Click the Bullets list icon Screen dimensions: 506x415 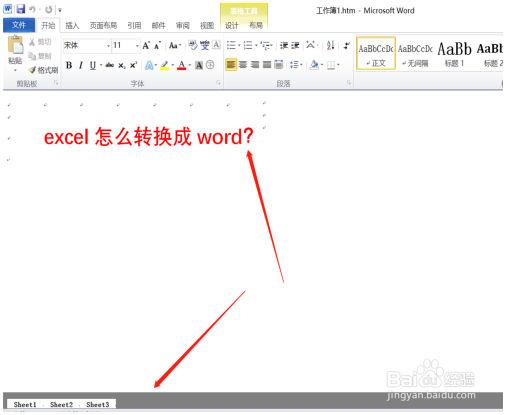click(x=231, y=45)
